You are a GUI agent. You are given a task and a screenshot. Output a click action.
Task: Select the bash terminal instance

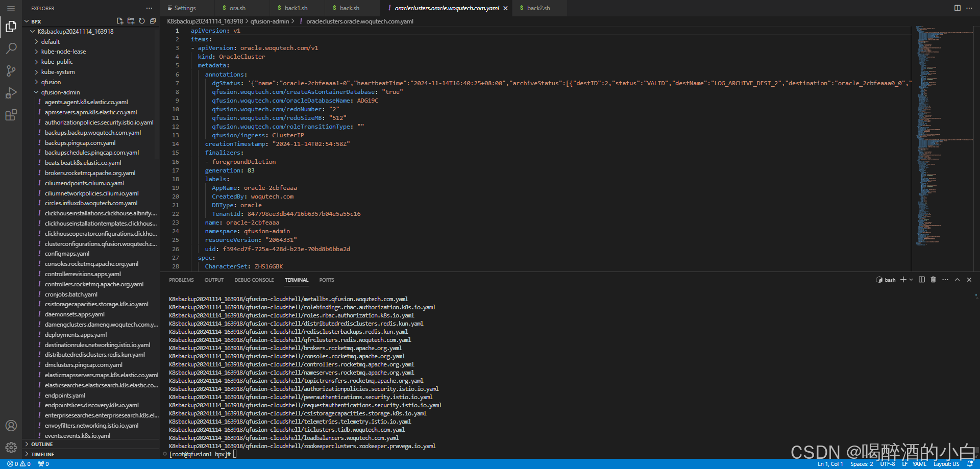[886, 280]
